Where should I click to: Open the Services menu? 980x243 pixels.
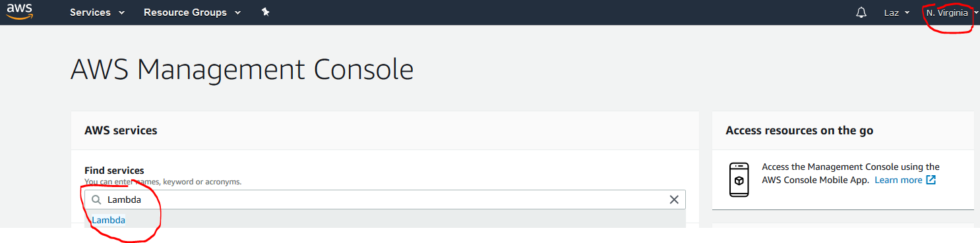[97, 13]
